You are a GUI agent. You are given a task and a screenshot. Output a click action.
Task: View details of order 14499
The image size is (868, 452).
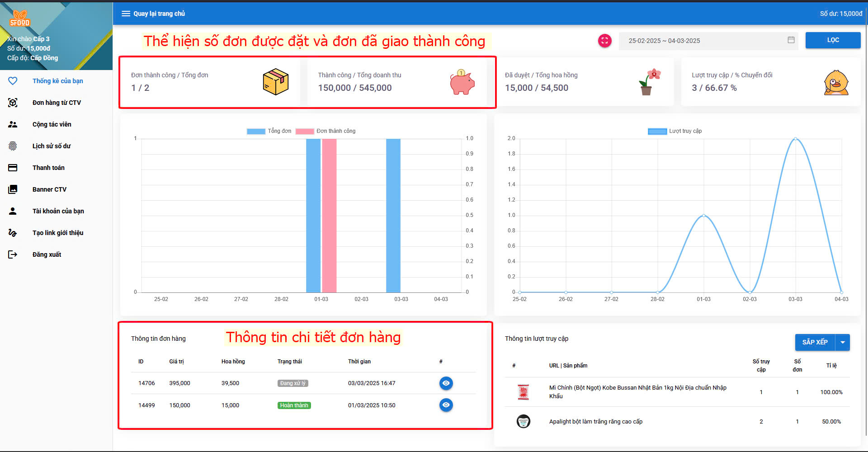[x=446, y=405]
